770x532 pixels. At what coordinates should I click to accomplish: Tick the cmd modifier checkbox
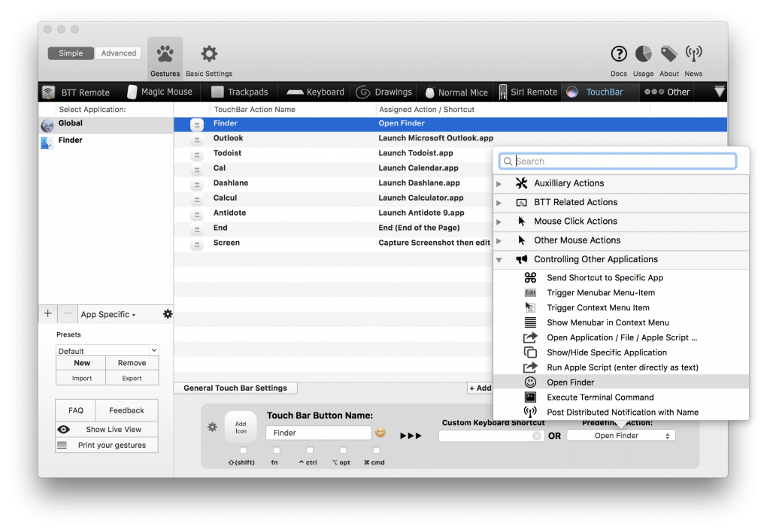pos(376,450)
